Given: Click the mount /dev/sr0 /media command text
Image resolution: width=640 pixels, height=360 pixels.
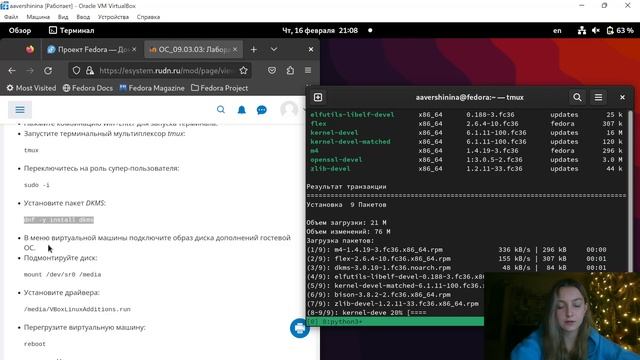Looking at the screenshot, I should (x=62, y=275).
